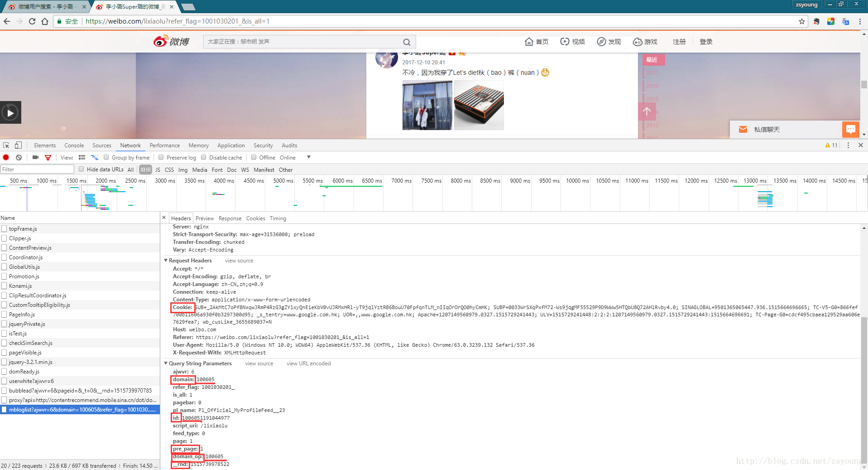Switch to the Performance panel
868x470 pixels.
tap(164, 145)
